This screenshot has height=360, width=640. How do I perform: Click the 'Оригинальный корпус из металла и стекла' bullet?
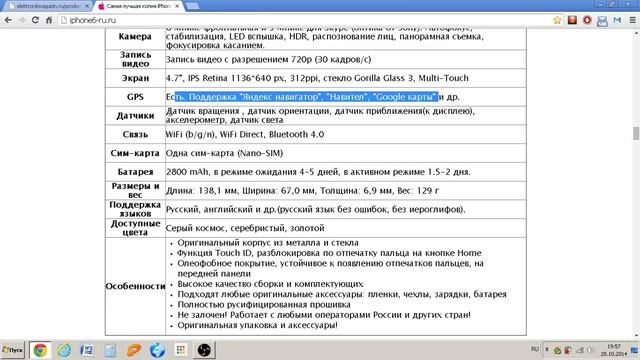click(268, 242)
